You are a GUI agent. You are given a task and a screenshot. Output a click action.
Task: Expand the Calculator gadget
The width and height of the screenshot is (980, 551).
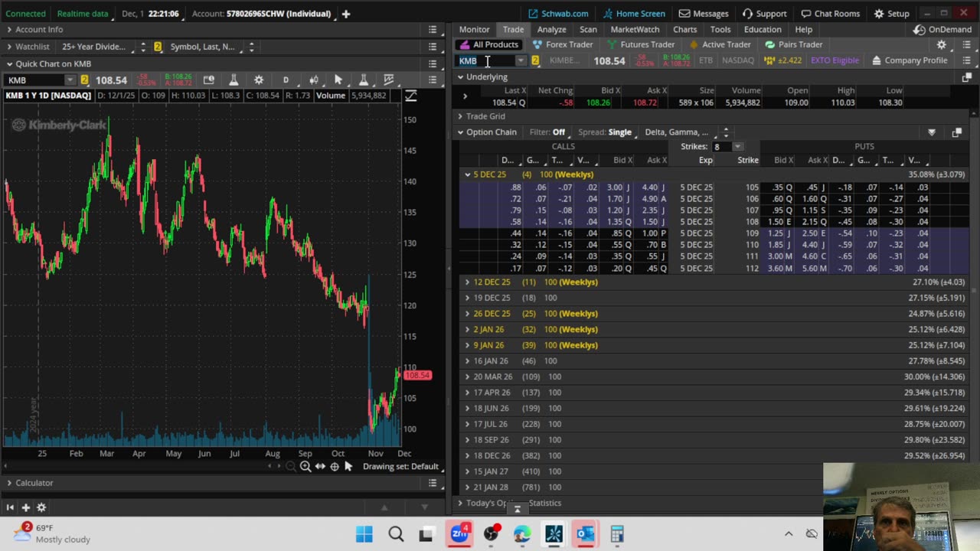[9, 483]
